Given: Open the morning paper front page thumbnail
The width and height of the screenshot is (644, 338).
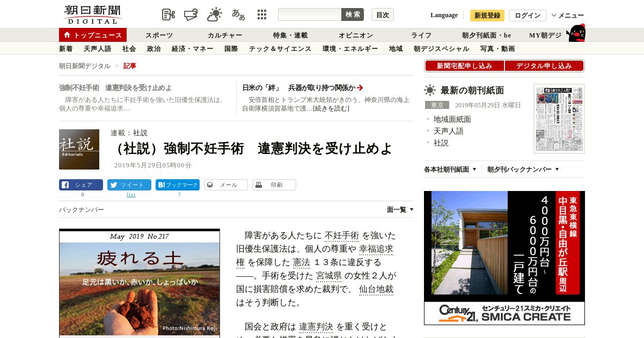Looking at the screenshot, I should [559, 119].
